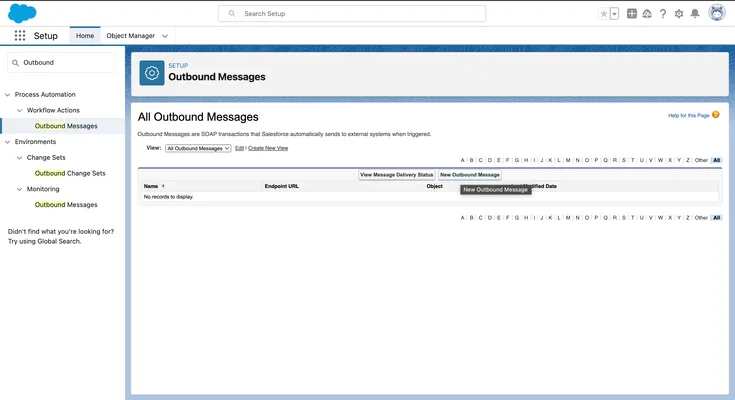
Task: Click the Salesforce cloud logo
Action: 22,13
